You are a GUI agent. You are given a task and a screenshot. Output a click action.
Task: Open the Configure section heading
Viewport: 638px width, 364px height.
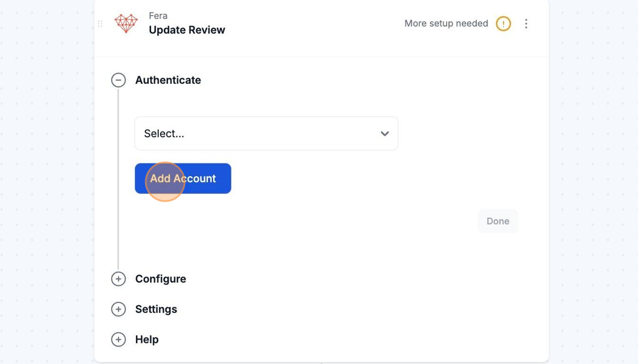(161, 279)
